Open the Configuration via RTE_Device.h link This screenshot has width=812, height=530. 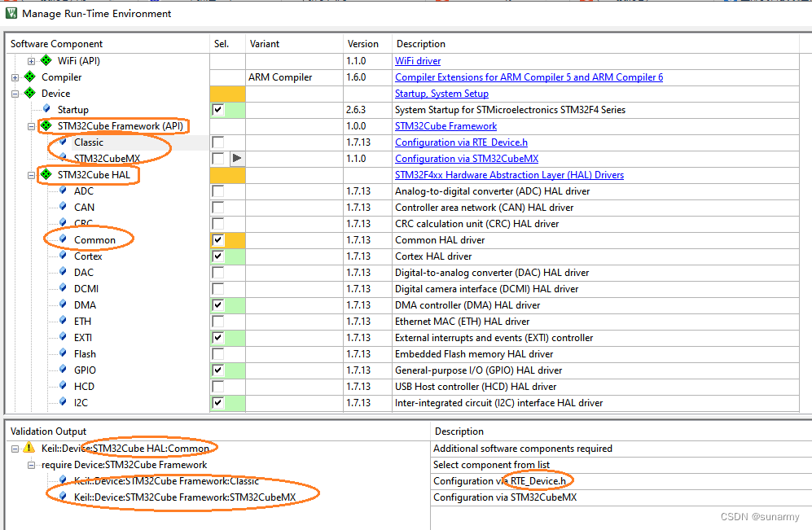462,142
